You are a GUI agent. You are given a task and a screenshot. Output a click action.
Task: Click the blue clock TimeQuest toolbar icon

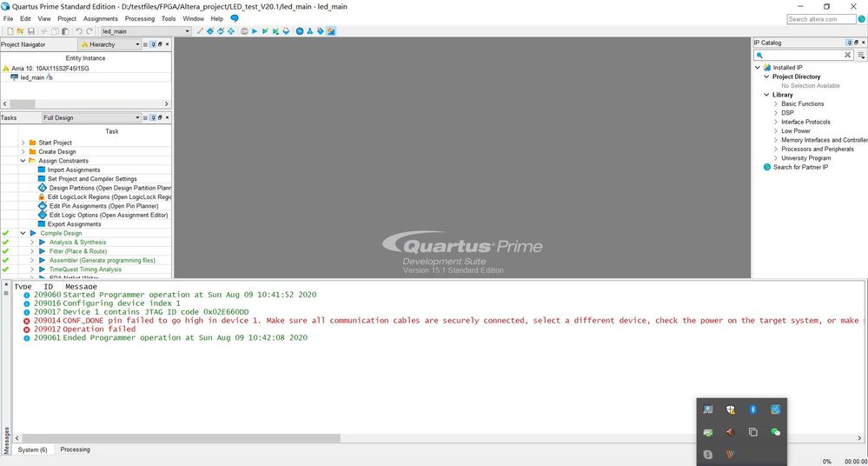[x=300, y=31]
